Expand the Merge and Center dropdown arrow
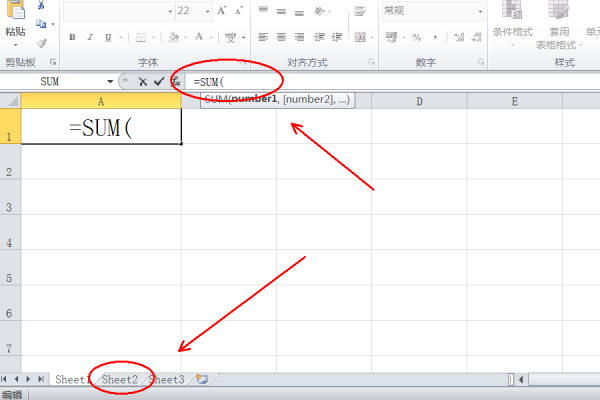This screenshot has width=600, height=400. pos(372,38)
